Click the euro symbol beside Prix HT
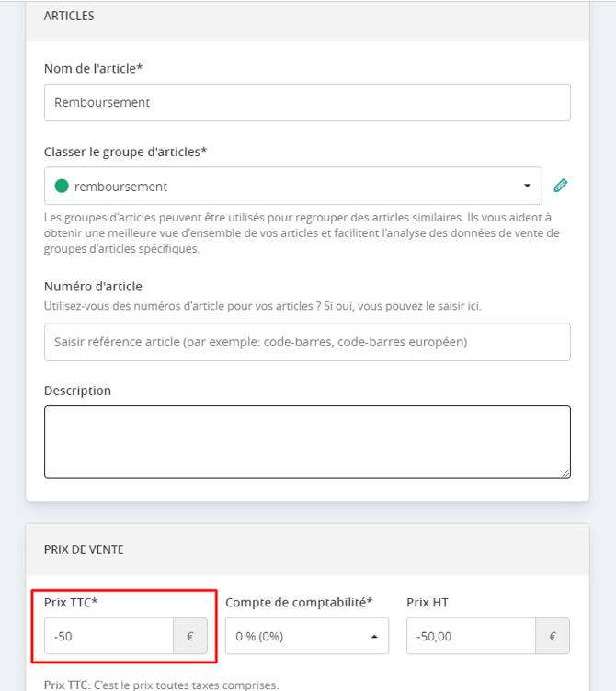This screenshot has height=691, width=616. (553, 636)
